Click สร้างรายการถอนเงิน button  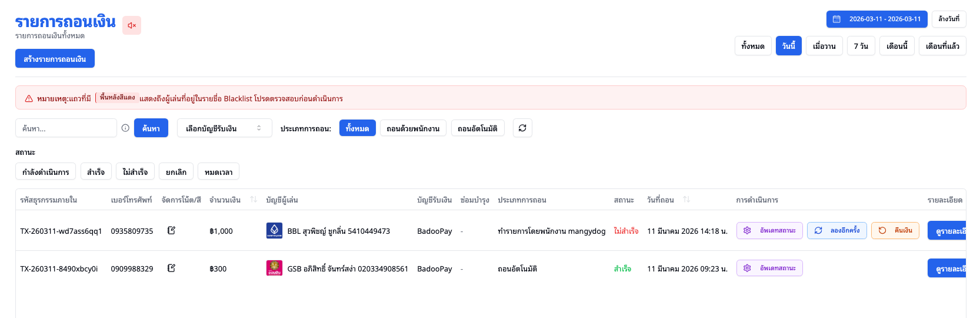55,58
